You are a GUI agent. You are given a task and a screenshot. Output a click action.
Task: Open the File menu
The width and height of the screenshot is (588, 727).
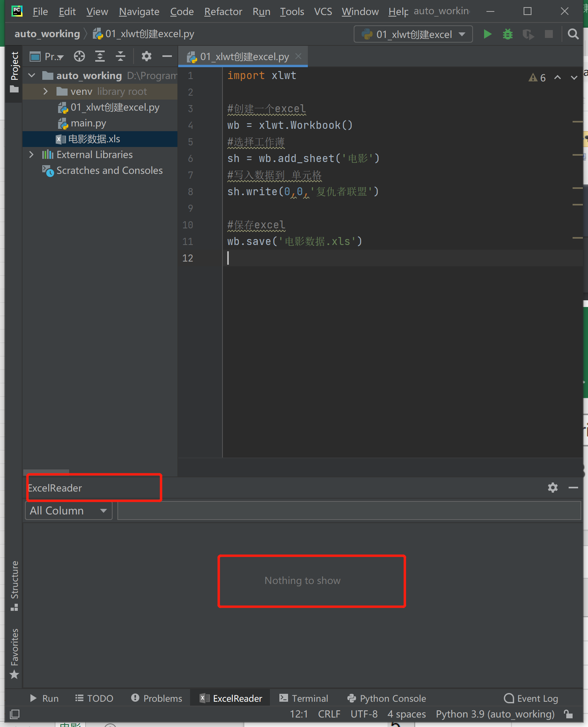(40, 11)
